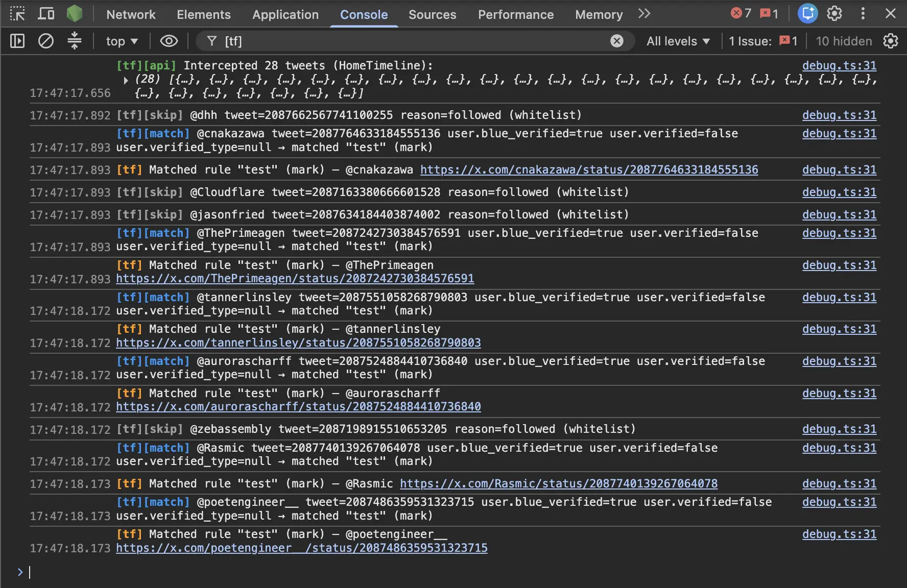Image resolution: width=907 pixels, height=588 pixels.
Task: Open ThePrimeagen status link
Action: pos(295,279)
